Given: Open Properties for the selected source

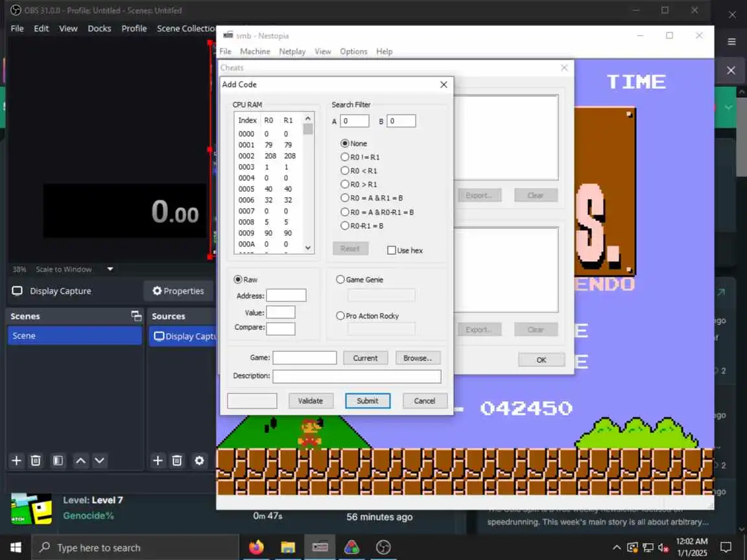Looking at the screenshot, I should 178,290.
